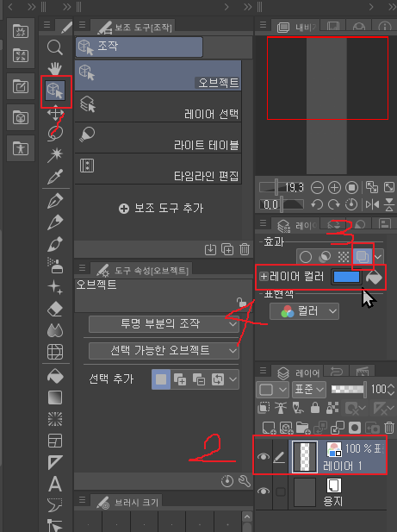Select 레이어 선택 sub tool
This screenshot has height=532, width=397.
pos(158,107)
